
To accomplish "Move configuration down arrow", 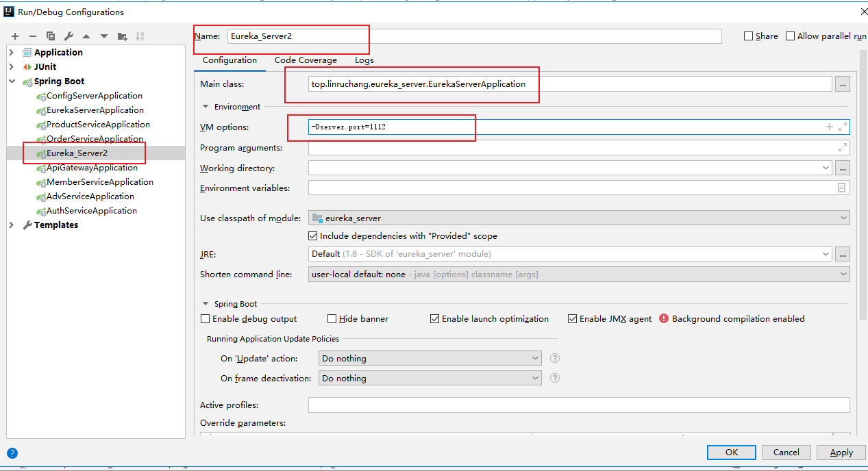I will coord(104,36).
